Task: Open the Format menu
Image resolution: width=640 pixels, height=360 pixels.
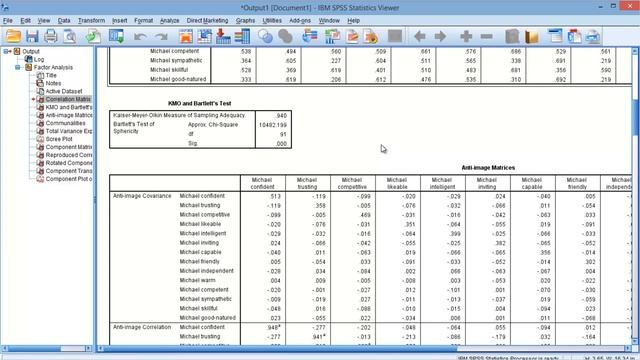Action: 143,20
